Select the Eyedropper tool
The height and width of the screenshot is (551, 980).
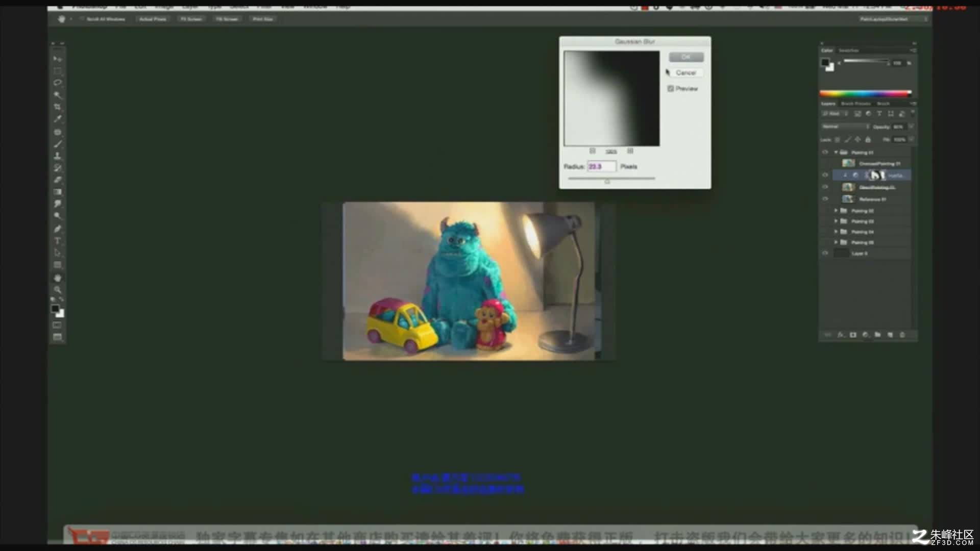57,119
